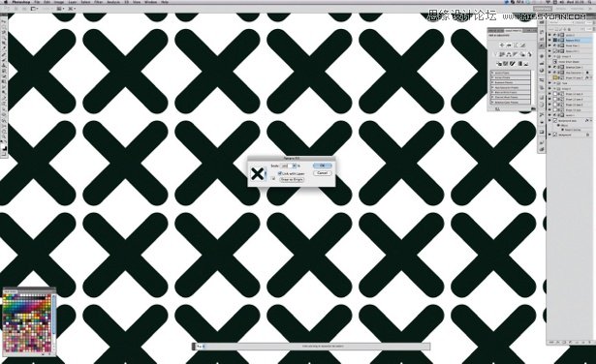Select the Move tool in the toolbox
Viewport: 596px width, 364px height.
pos(4,22)
